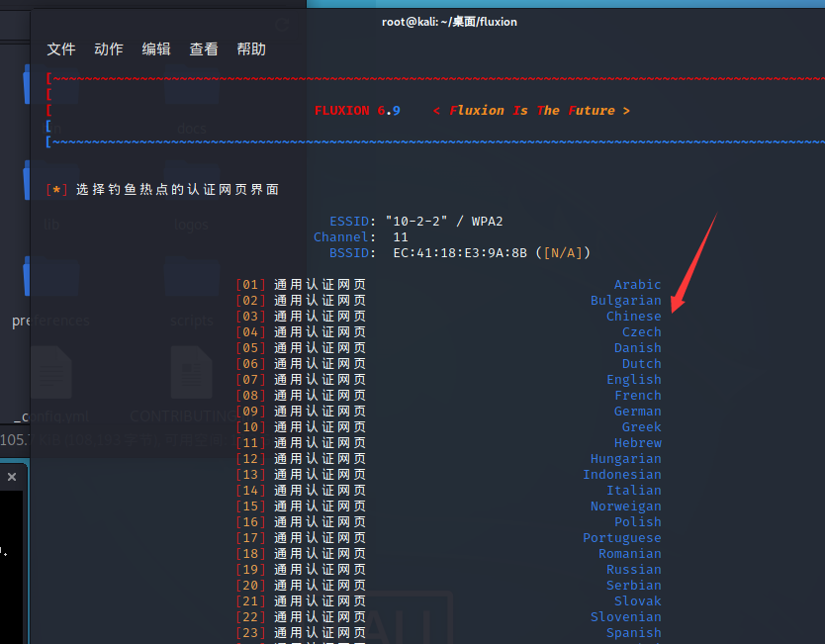Click option number [03] in list
The height and width of the screenshot is (644, 825).
(250, 317)
